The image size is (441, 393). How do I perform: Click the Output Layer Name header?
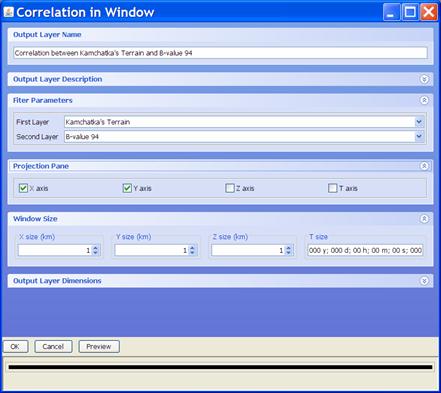47,35
